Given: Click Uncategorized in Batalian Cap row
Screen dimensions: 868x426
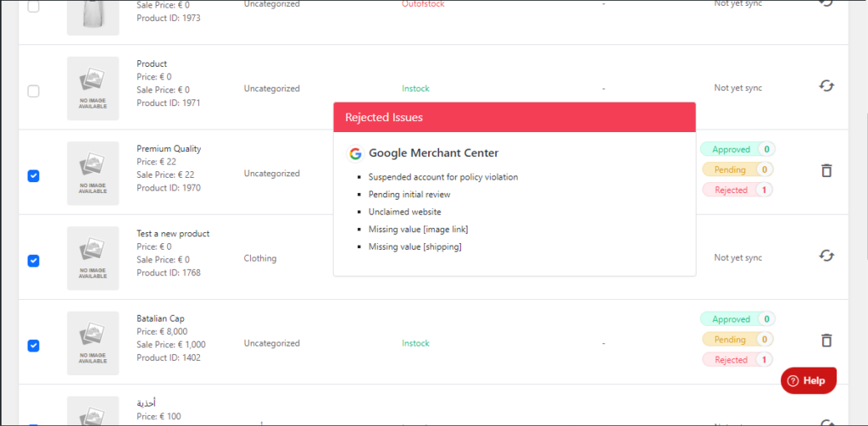Looking at the screenshot, I should click(x=272, y=343).
